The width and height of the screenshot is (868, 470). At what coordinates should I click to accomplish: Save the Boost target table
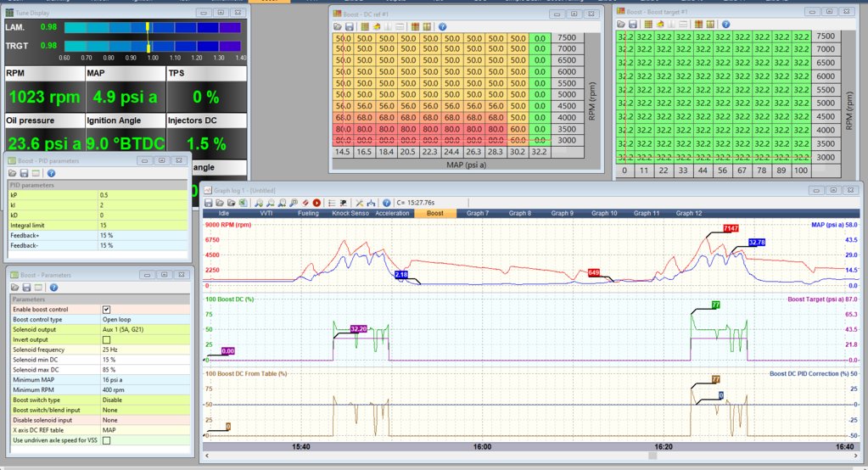[633, 25]
